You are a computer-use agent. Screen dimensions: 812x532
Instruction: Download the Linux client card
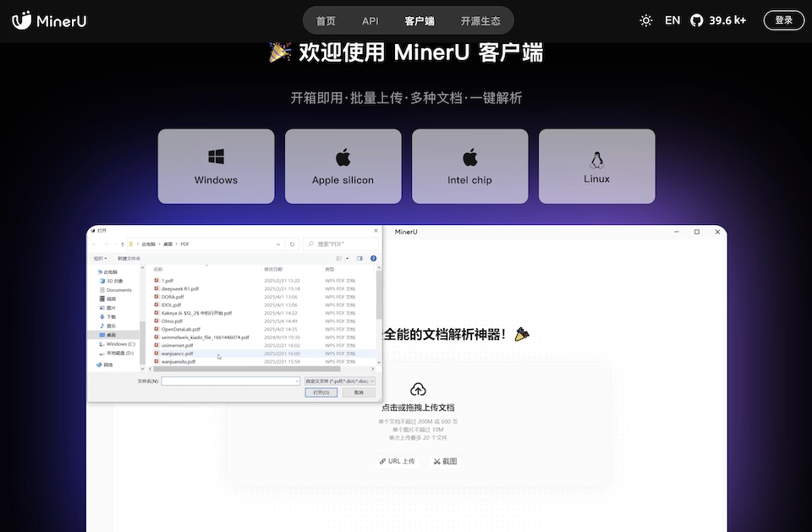tap(596, 167)
